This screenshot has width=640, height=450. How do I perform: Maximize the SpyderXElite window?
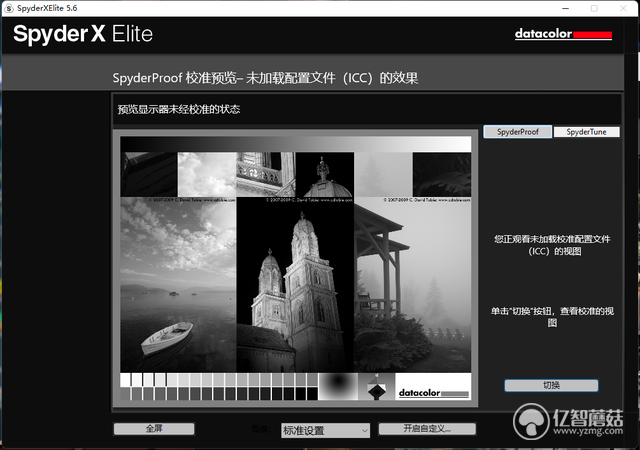point(594,8)
